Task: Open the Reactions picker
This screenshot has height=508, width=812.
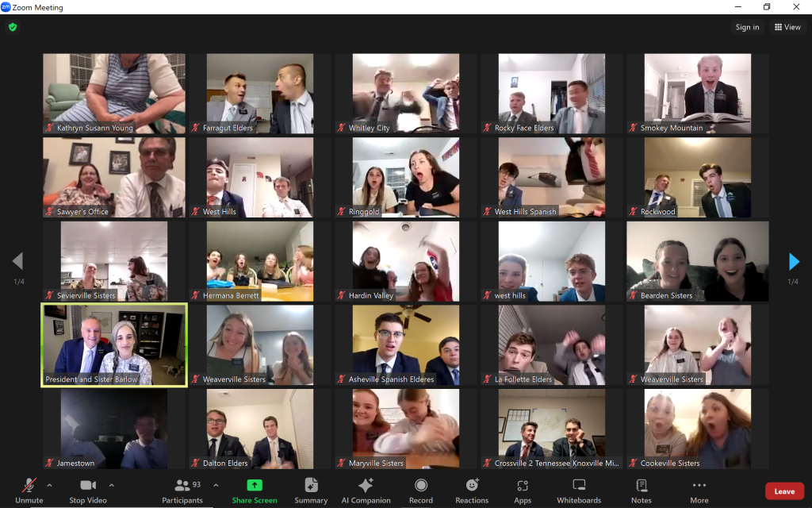Action: click(x=472, y=490)
